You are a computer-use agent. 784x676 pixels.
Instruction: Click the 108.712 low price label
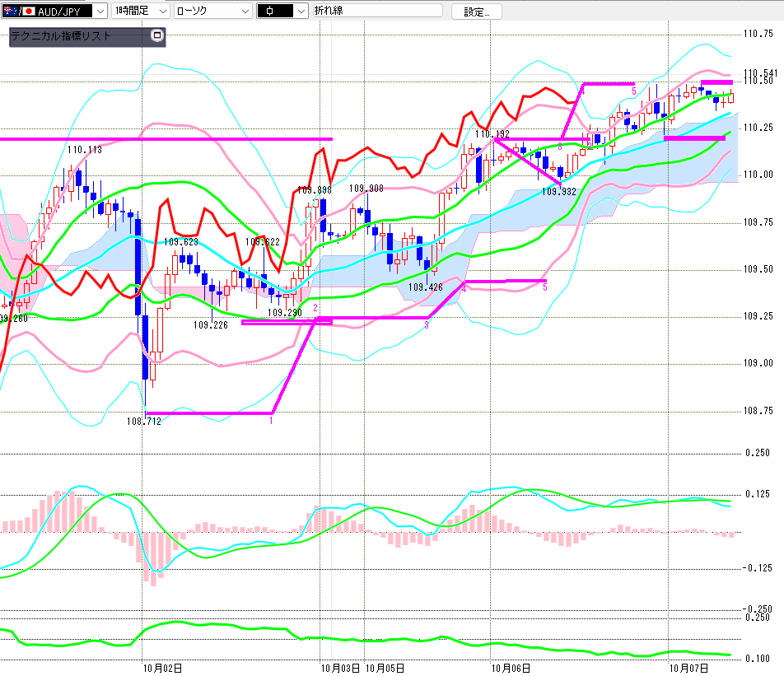coord(144,422)
